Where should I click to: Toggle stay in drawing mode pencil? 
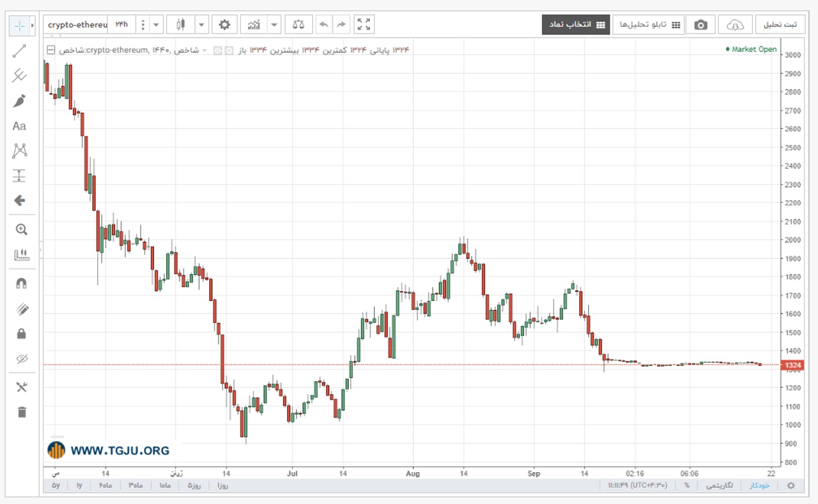pyautogui.click(x=22, y=309)
